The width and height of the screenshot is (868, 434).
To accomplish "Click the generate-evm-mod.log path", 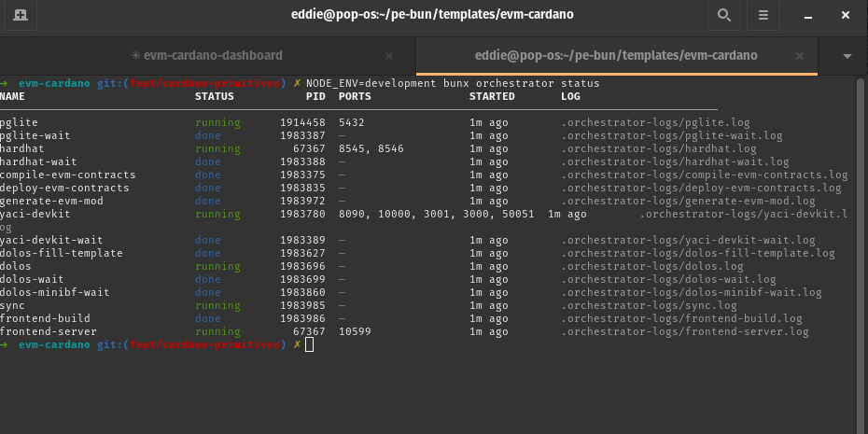I will (688, 201).
